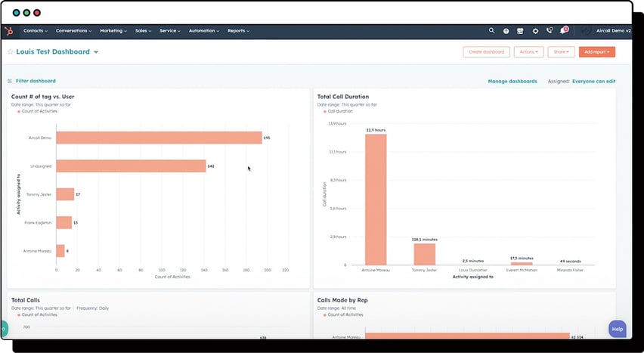Click the filter icon beside Filter dashboard

point(10,81)
